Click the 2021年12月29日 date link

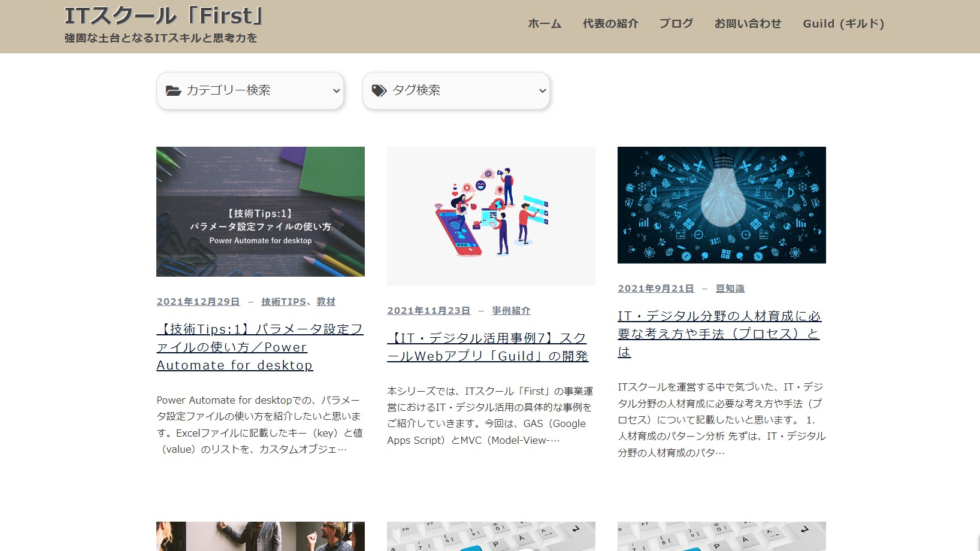tap(198, 302)
